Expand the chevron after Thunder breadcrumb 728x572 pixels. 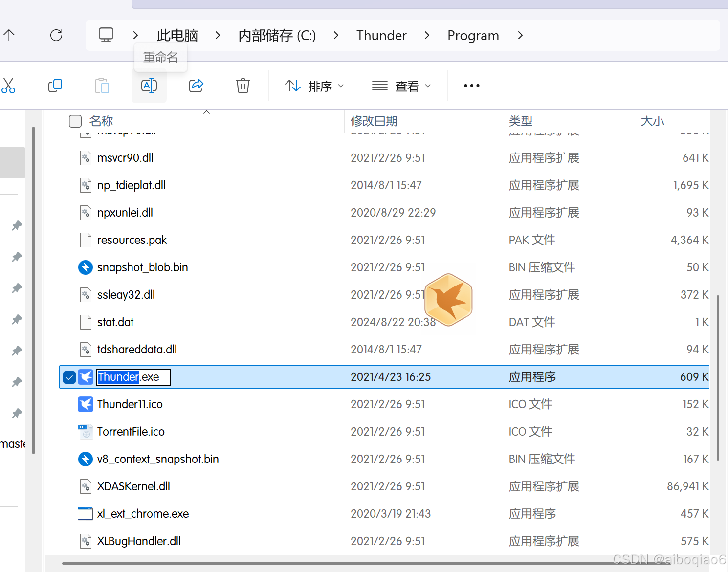tap(427, 35)
